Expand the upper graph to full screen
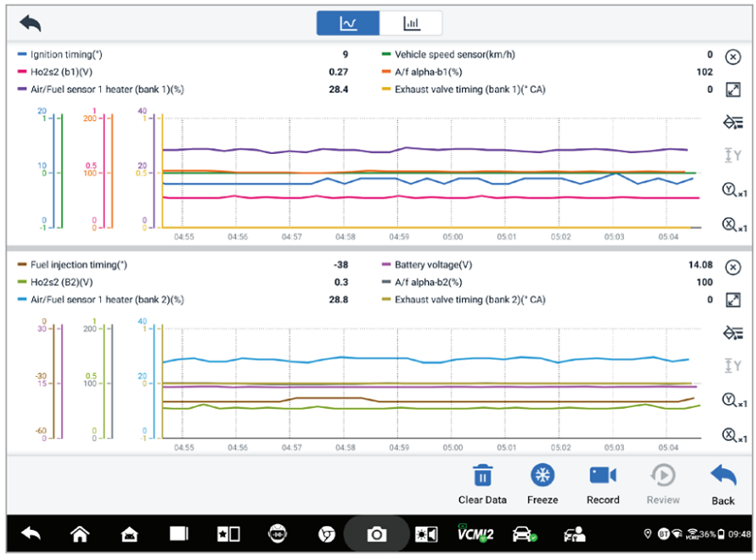 (732, 90)
